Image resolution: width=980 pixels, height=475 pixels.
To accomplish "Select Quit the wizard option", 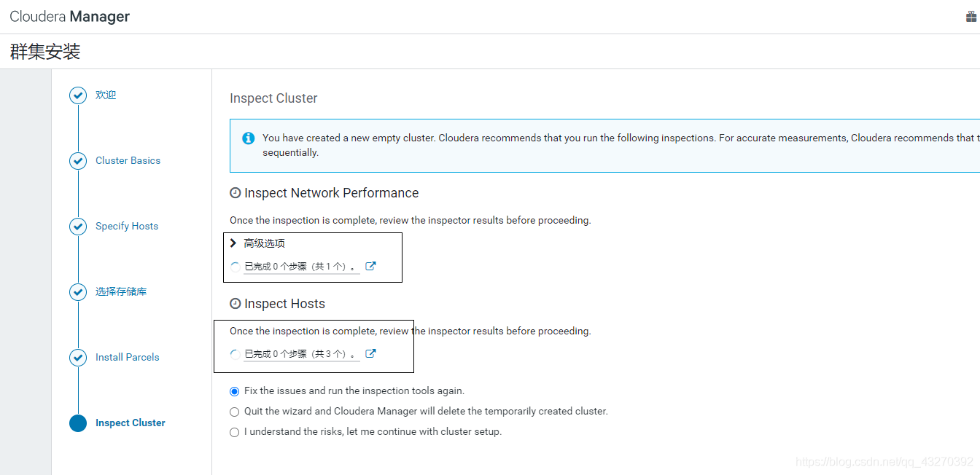I will coord(234,412).
